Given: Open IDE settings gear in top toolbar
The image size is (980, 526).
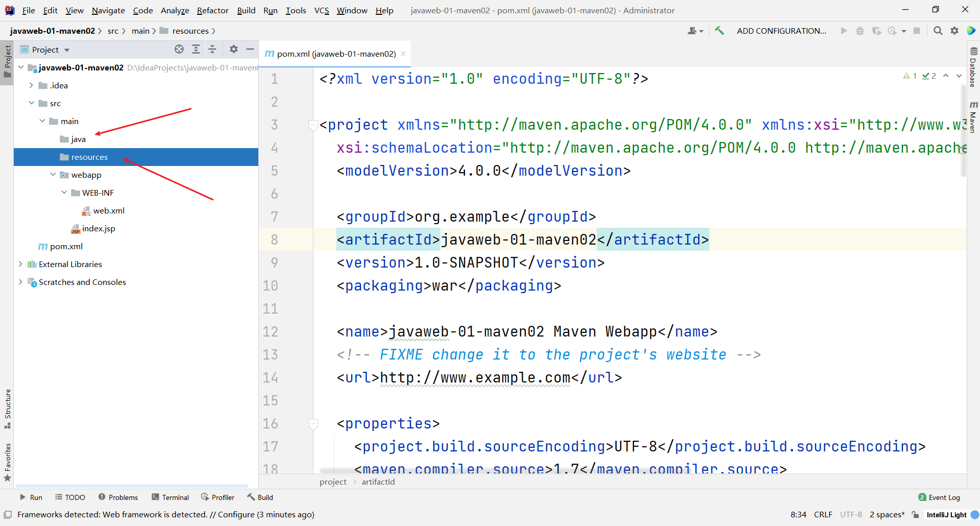Looking at the screenshot, I should click(x=954, y=31).
